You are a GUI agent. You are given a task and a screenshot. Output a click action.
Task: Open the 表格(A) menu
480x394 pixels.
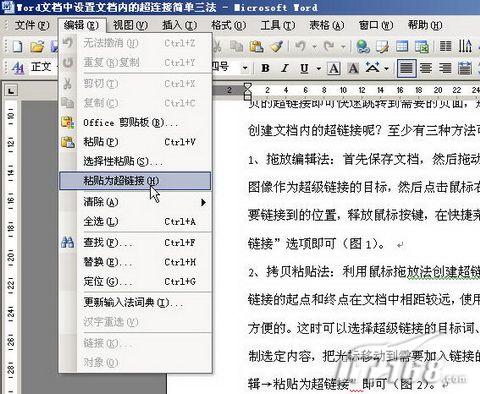[327, 25]
